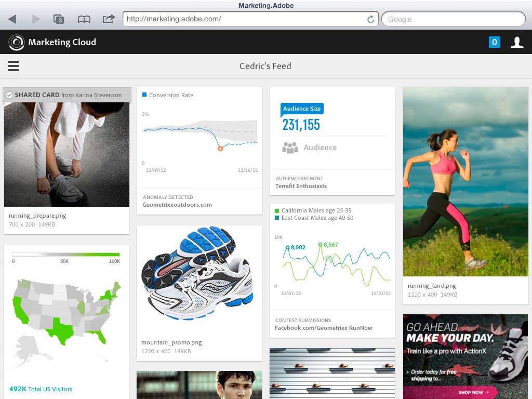Image resolution: width=532 pixels, height=399 pixels.
Task: Open the snails on shelves image card
Action: tap(332, 373)
